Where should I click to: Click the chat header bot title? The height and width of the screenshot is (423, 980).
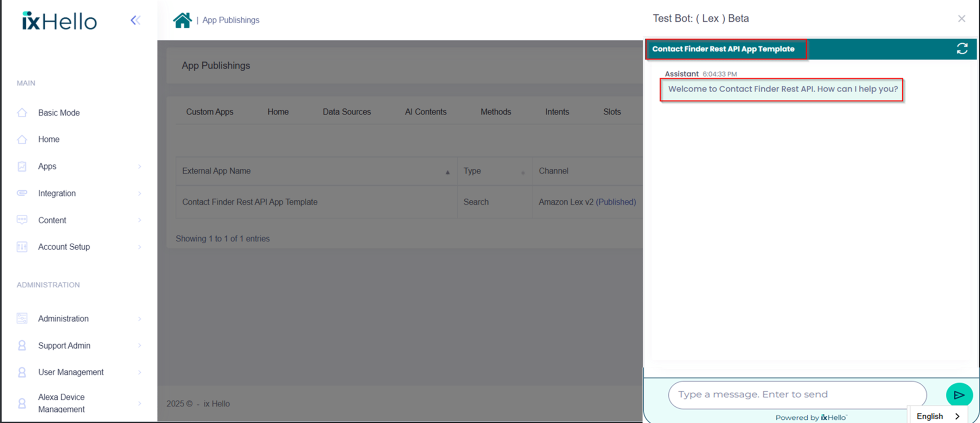[x=723, y=49]
